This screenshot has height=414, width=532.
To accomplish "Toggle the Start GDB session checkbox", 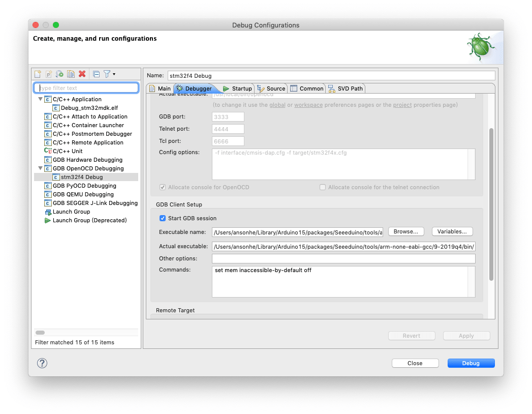I will pyautogui.click(x=163, y=218).
